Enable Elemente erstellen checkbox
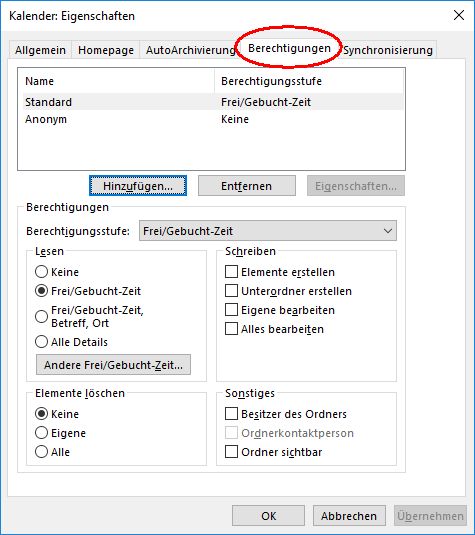 pos(231,272)
